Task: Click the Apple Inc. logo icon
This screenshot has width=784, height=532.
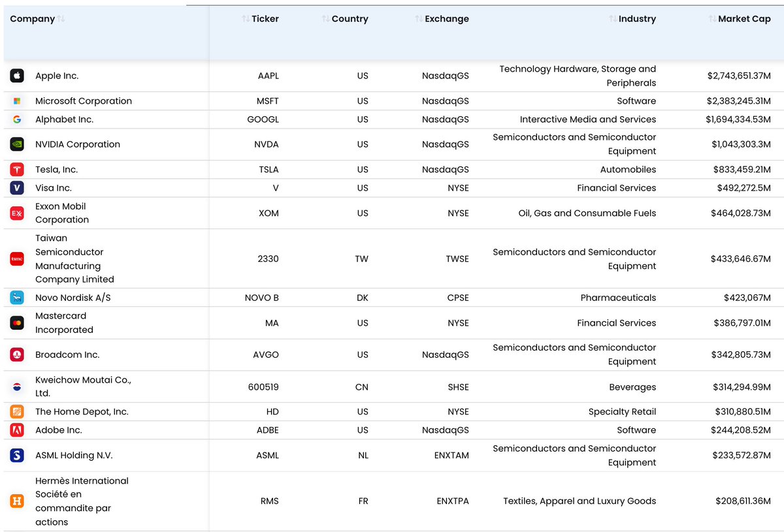Action: pos(17,76)
